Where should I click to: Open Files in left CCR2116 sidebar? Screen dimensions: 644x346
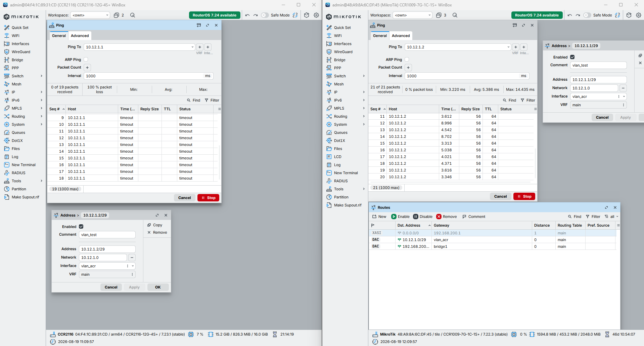(15, 149)
